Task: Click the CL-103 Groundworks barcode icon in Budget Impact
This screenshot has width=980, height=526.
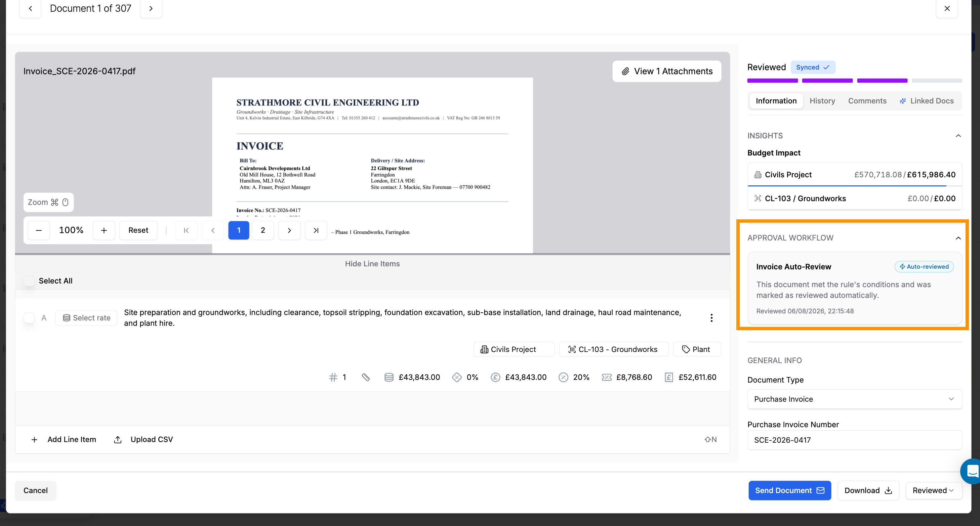Action: [758, 198]
